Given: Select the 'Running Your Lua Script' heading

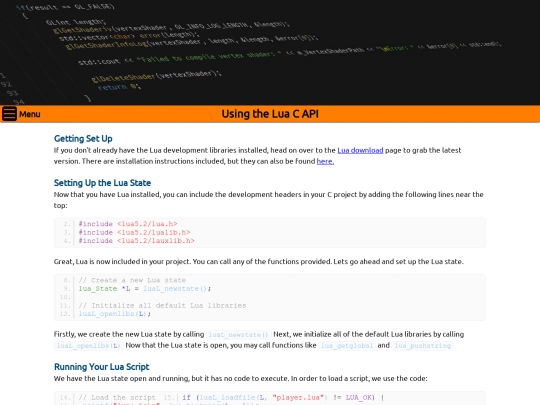Looking at the screenshot, I should (x=102, y=366).
